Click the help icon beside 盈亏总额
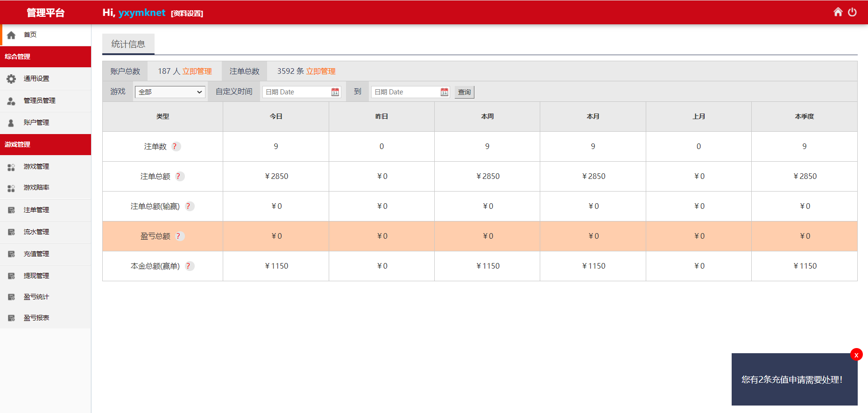This screenshot has width=868, height=413. point(180,236)
